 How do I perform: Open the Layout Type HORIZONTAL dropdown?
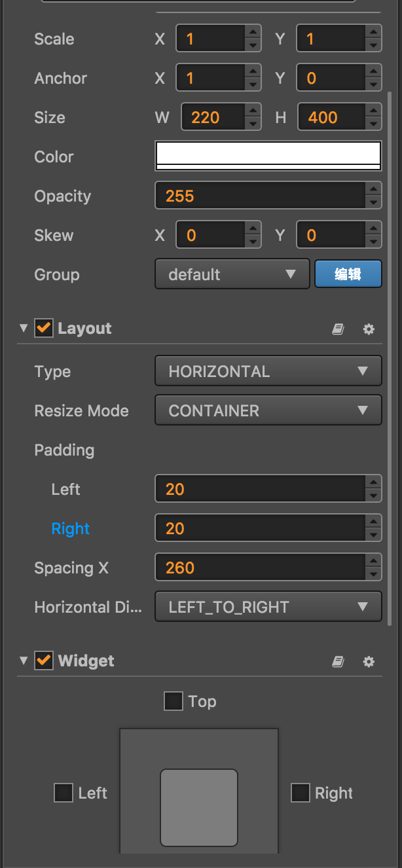(268, 372)
